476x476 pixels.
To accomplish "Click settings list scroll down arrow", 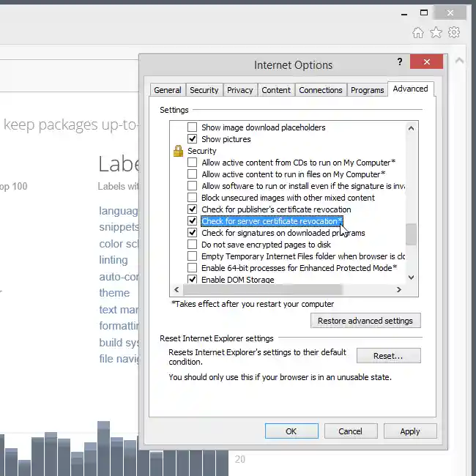I will (411, 277).
